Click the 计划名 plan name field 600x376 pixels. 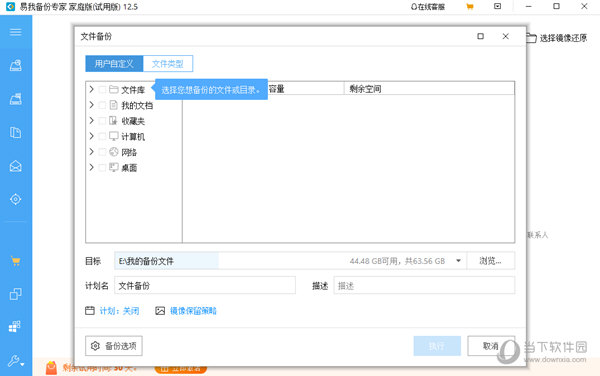click(205, 285)
